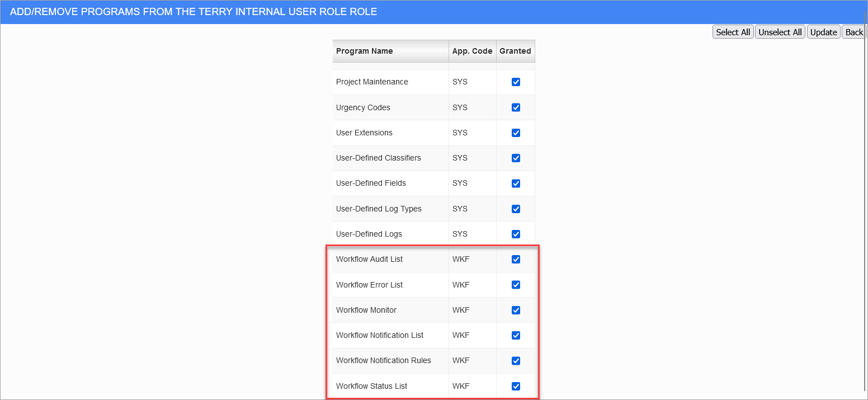868x400 pixels.
Task: Uncheck the Workflow Monitor checkbox
Action: coord(516,310)
